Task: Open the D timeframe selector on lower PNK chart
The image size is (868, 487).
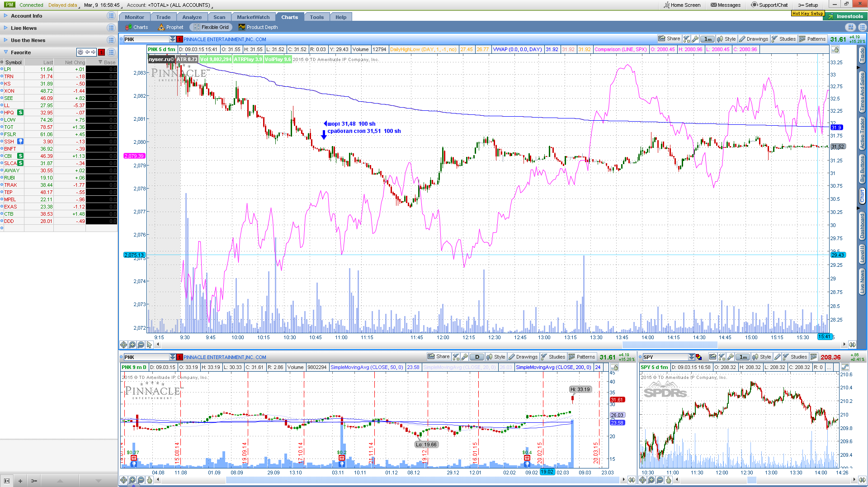Action: point(477,357)
